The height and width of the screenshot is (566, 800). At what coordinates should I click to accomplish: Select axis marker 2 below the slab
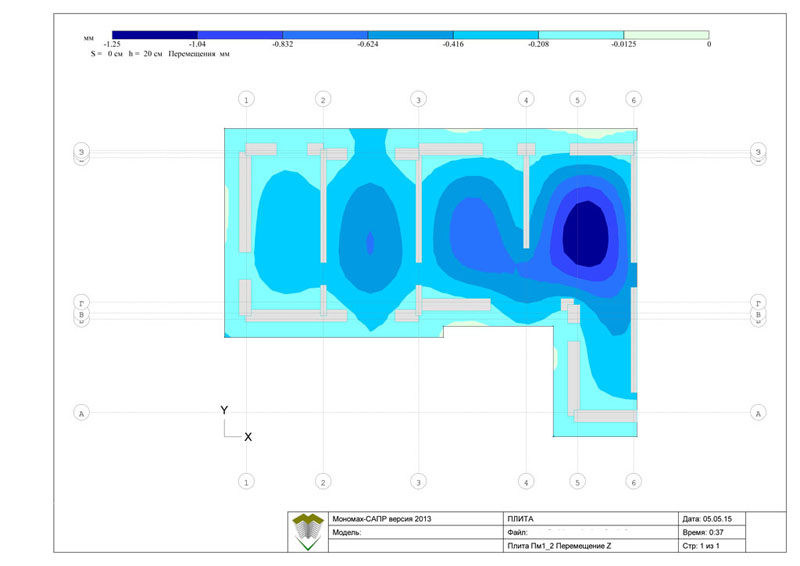click(323, 482)
